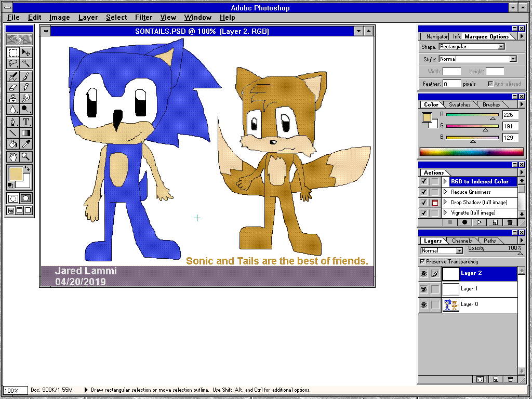532x399 pixels.
Task: Select the Line tool
Action: point(13,132)
